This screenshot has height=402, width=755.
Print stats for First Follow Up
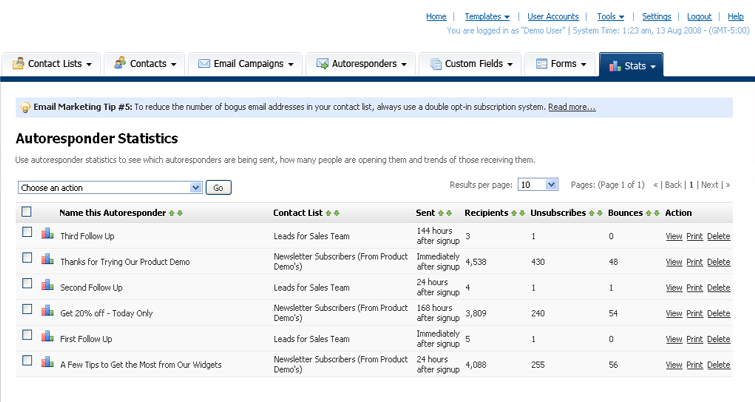click(x=694, y=339)
